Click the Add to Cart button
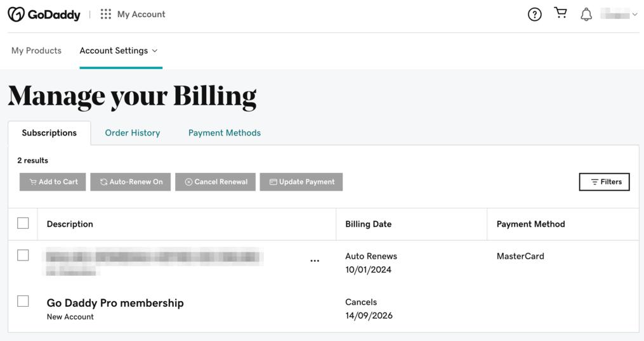This screenshot has width=644, height=341. pos(53,182)
